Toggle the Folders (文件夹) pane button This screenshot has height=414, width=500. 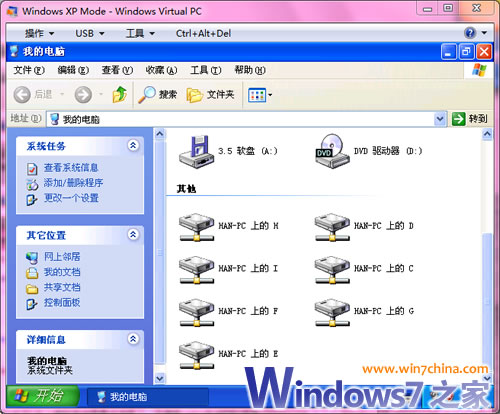pos(211,95)
